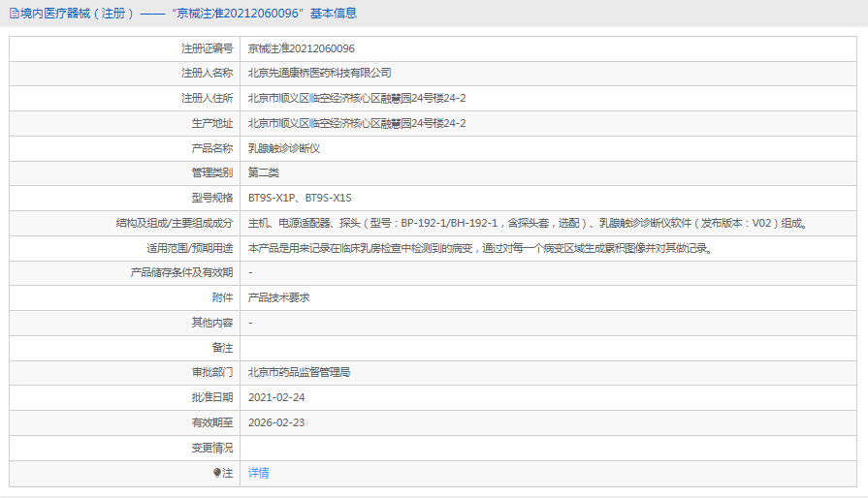Click the structure description starting with 主机、电源适配器
Viewport: 868px width, 498px height.
coord(530,223)
